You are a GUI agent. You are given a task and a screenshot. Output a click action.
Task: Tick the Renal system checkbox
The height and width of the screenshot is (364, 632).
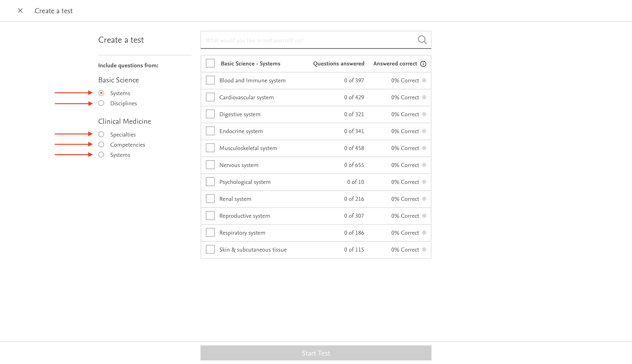click(210, 199)
